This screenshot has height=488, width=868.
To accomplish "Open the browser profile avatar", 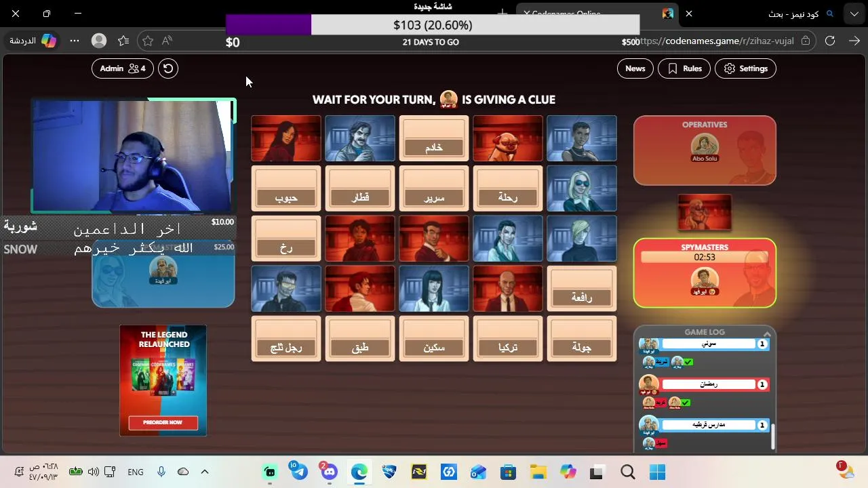I will click(x=99, y=41).
